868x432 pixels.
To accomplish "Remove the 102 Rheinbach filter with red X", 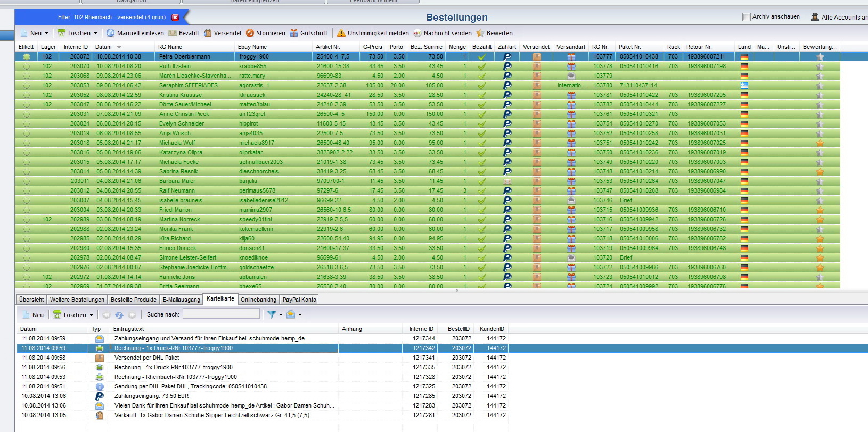I will coord(175,18).
